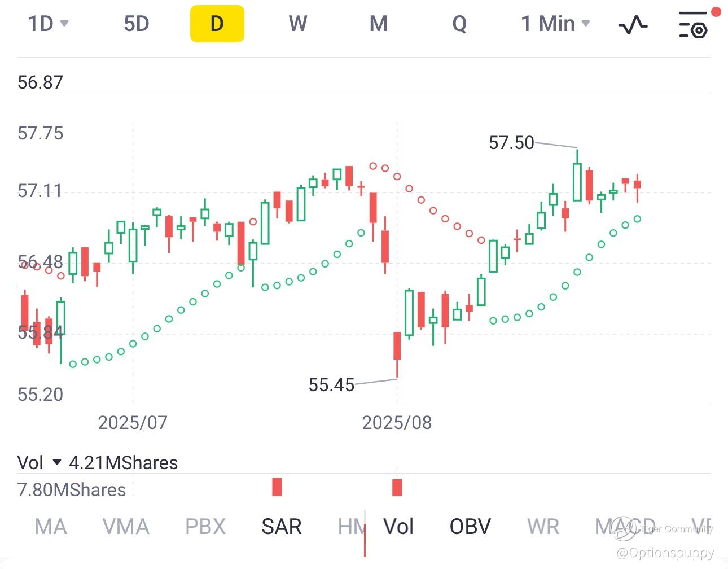The height and width of the screenshot is (569, 728).
Task: Select the highlighted D daily tab
Action: 217,24
